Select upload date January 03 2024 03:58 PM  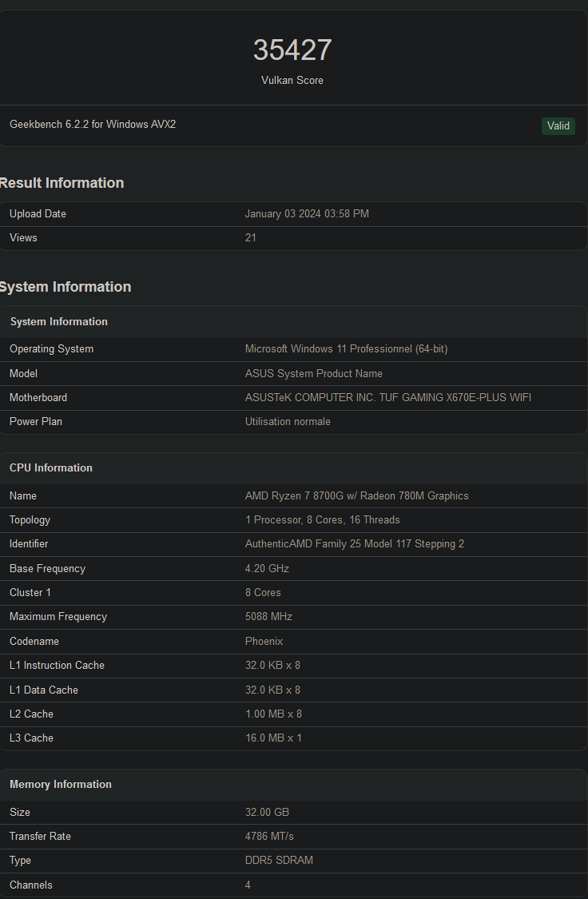(307, 214)
